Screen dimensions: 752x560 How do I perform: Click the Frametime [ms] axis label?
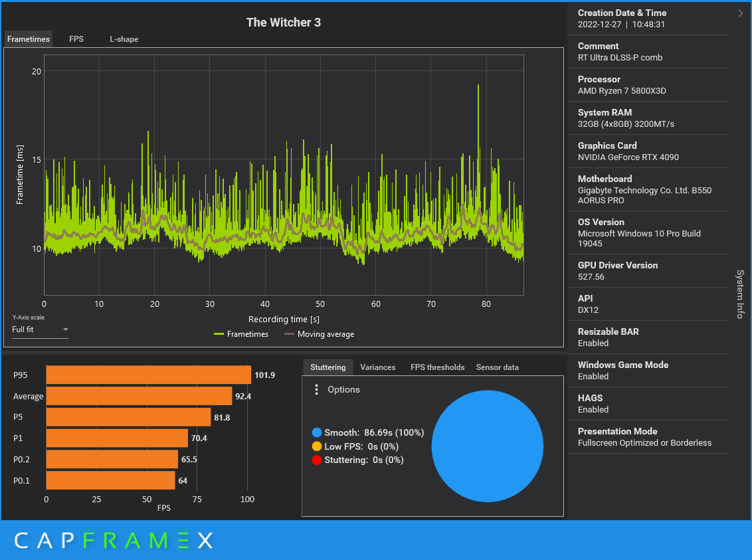20,175
